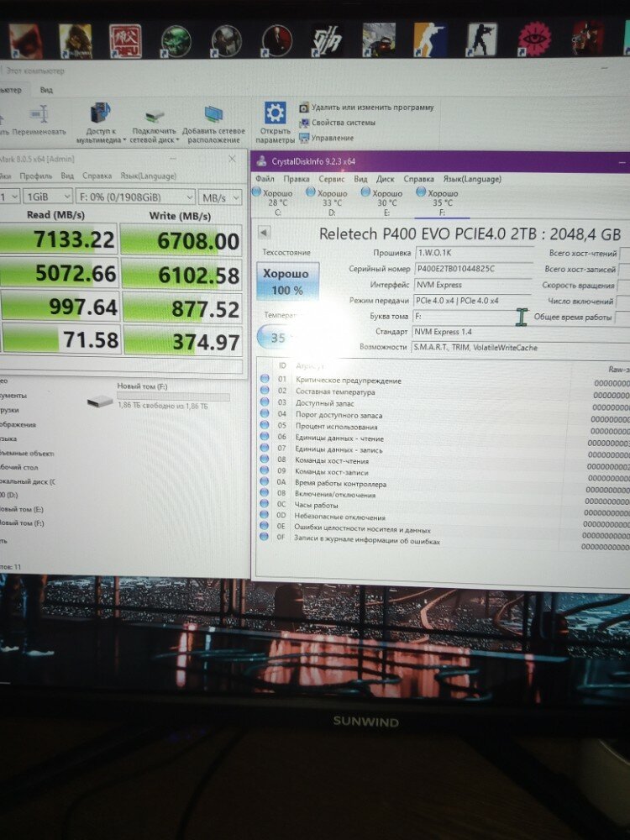Open the MB/s unit dropdown
This screenshot has width=630, height=840.
[220, 197]
